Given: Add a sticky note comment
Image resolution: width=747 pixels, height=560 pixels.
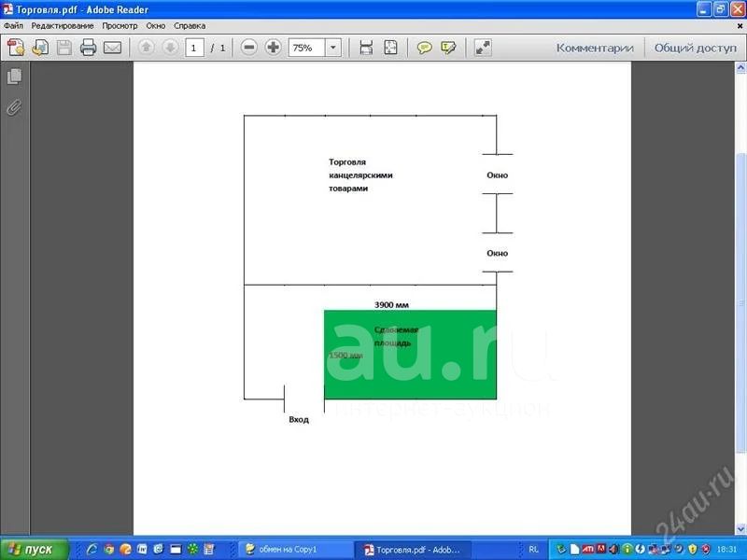Looking at the screenshot, I should [425, 48].
